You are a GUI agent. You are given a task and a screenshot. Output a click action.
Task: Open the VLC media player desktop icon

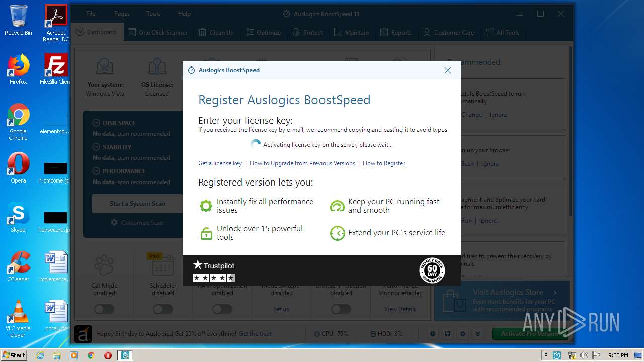18,319
